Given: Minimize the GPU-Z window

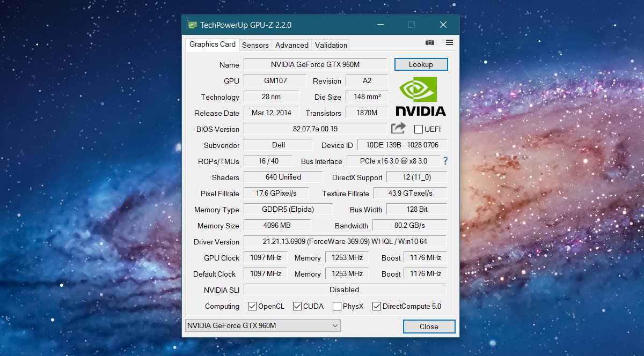Looking at the screenshot, I should pyautogui.click(x=380, y=25).
